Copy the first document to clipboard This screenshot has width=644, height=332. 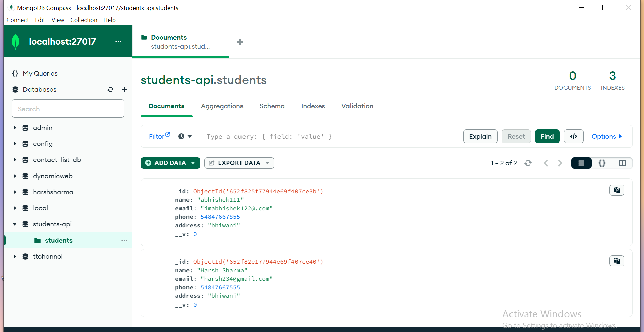point(616,190)
